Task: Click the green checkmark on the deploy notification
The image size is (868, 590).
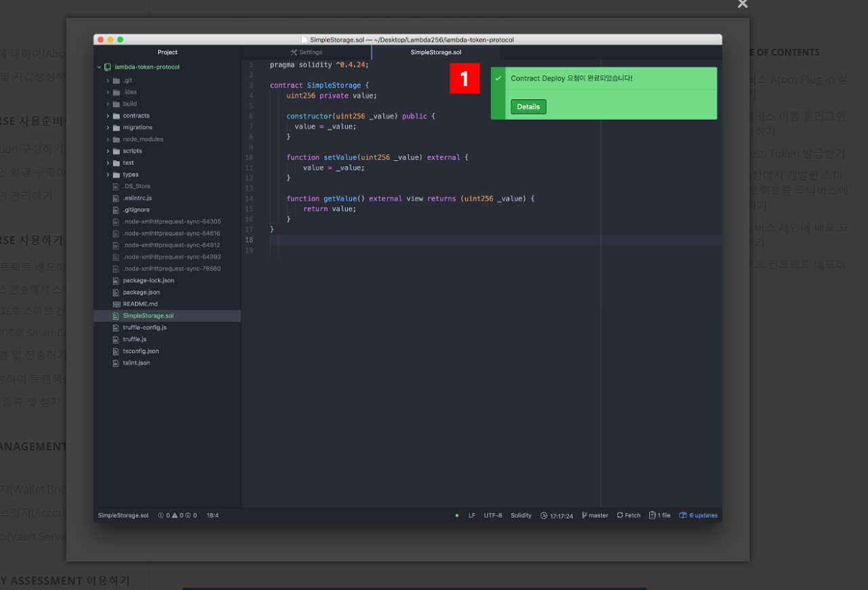Action: (x=498, y=78)
